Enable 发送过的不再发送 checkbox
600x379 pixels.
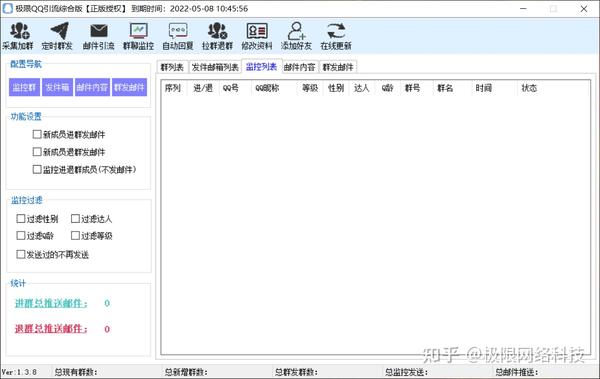(21, 254)
